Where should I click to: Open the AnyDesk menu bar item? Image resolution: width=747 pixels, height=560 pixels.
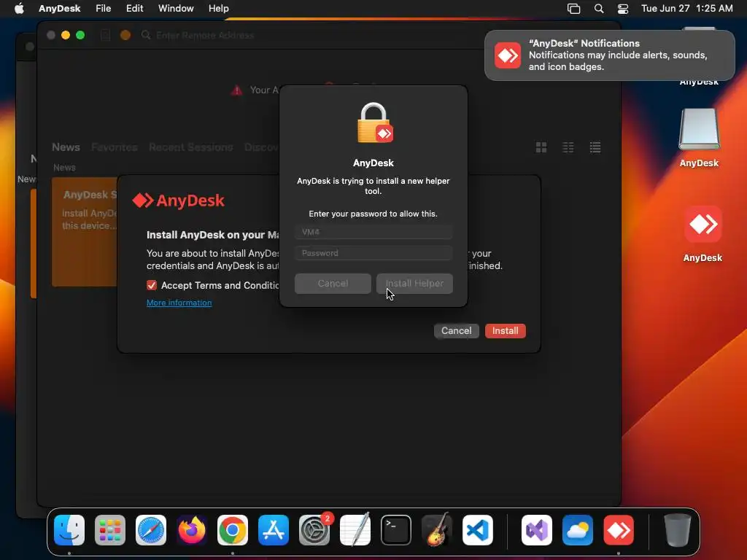(x=60, y=9)
